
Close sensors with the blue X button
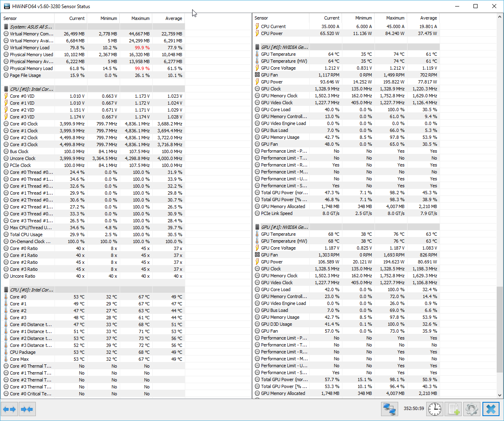[491, 409]
